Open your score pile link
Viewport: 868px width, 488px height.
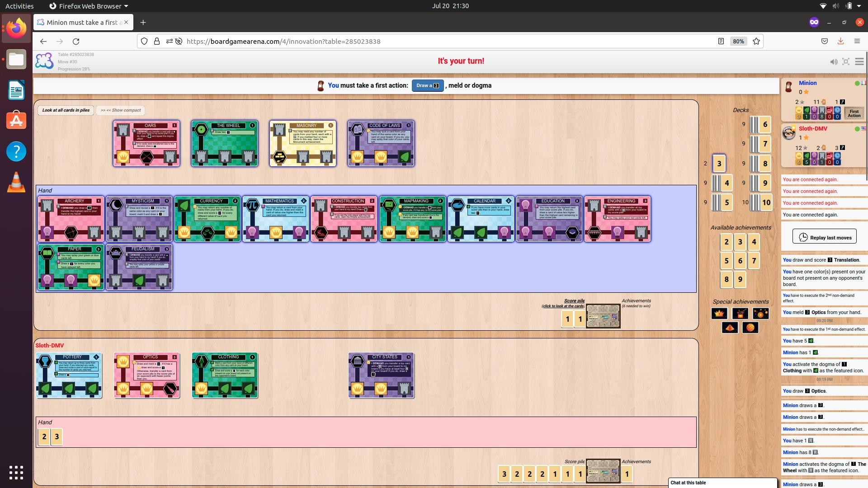click(574, 301)
